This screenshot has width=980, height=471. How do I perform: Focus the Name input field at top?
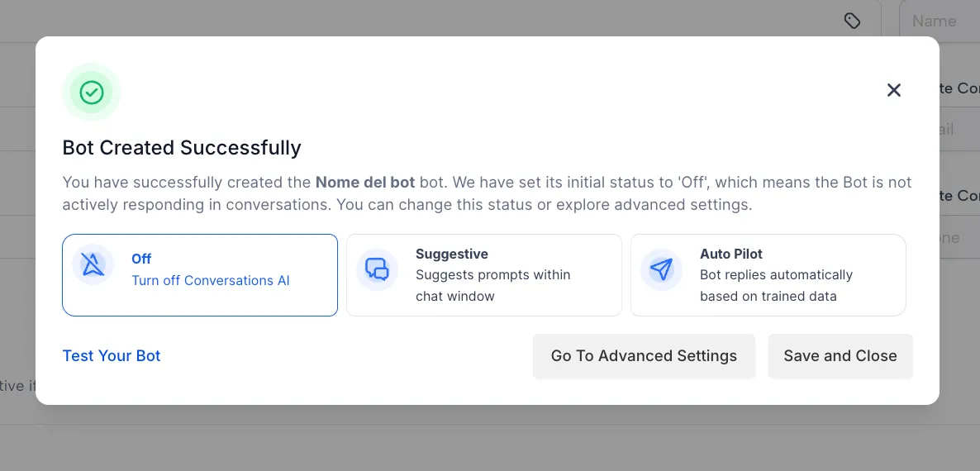point(940,21)
